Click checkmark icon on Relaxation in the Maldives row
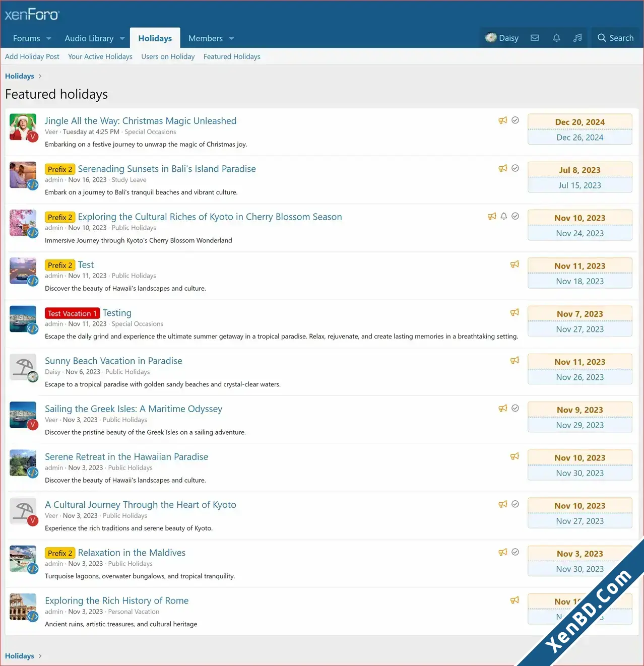The height and width of the screenshot is (666, 644). click(515, 552)
